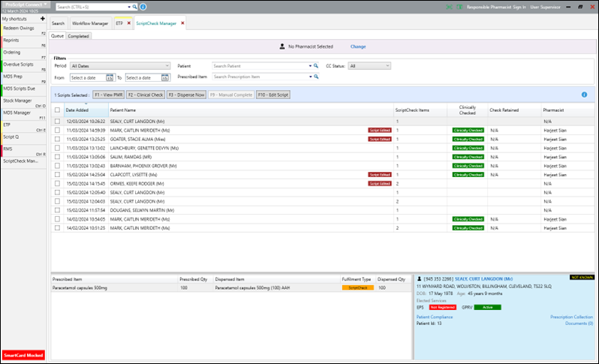Screen dimensions: 599x364
Task: Close the ScriptCheck Manager tab
Action: click(x=182, y=23)
